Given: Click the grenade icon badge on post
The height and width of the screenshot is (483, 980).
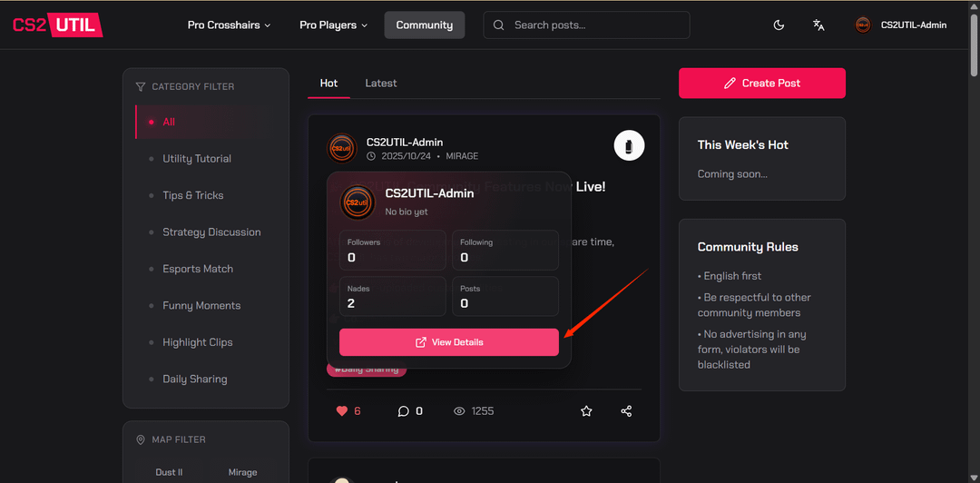Looking at the screenshot, I should [629, 145].
